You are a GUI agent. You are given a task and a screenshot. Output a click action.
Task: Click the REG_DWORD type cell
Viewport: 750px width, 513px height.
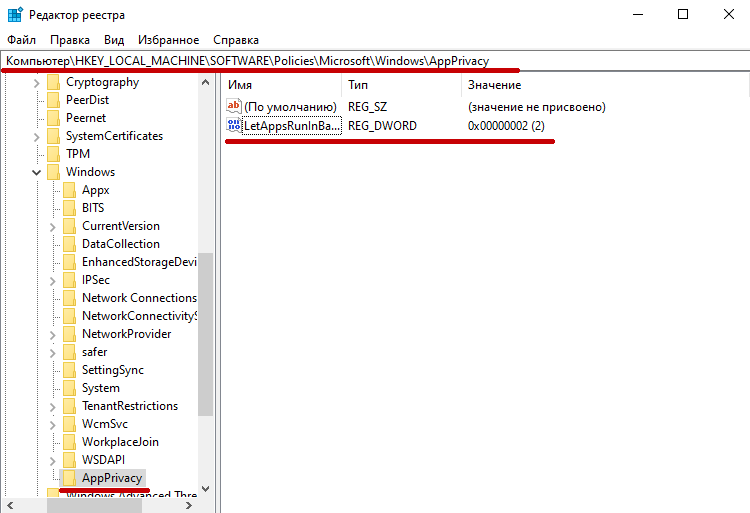click(382, 126)
